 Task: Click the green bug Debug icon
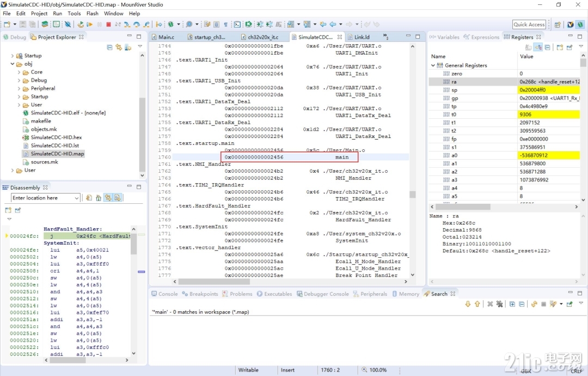[x=170, y=25]
